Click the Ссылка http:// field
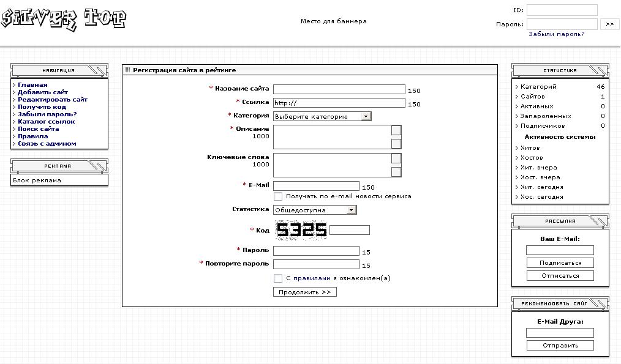This screenshot has height=364, width=621. point(339,103)
